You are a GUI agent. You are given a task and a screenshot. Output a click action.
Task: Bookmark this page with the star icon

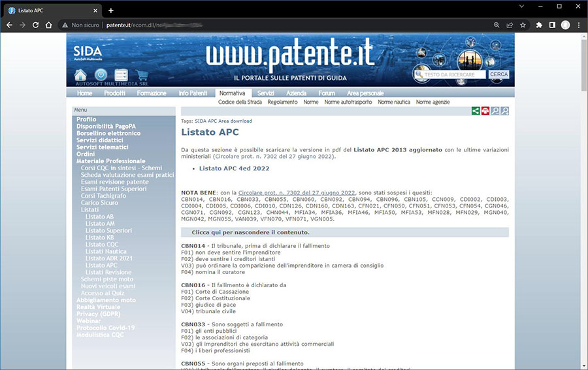point(523,25)
